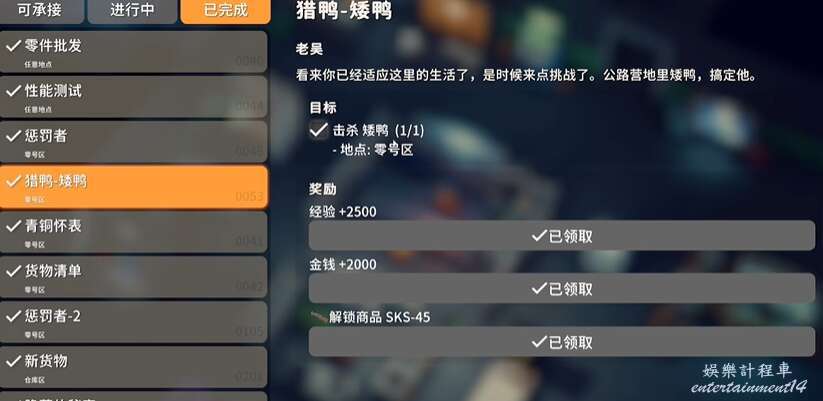This screenshot has height=401, width=823.
Task: Toggle the 击杀 矮鸭 objective checkbox
Action: (319, 129)
